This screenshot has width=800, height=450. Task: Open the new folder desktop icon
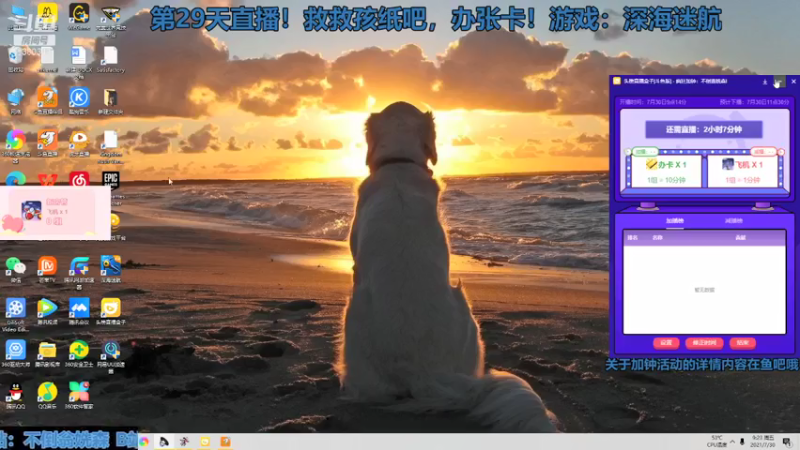[110, 97]
